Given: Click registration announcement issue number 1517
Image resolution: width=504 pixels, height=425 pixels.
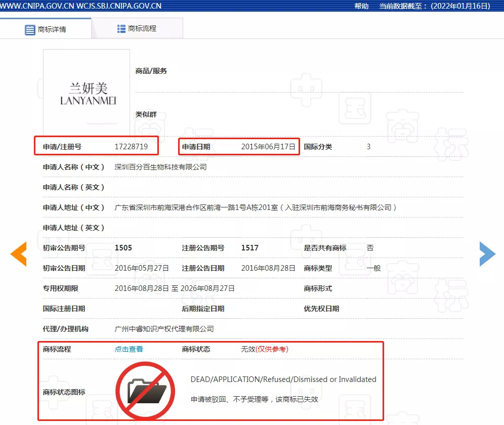Looking at the screenshot, I should [x=250, y=248].
